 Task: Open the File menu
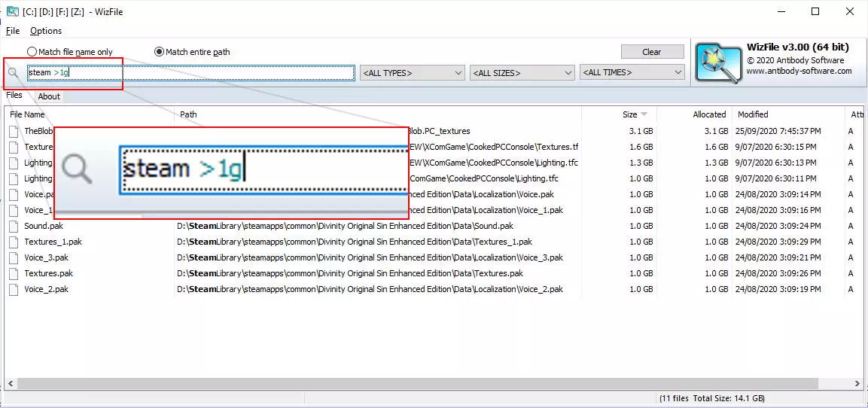coord(13,31)
